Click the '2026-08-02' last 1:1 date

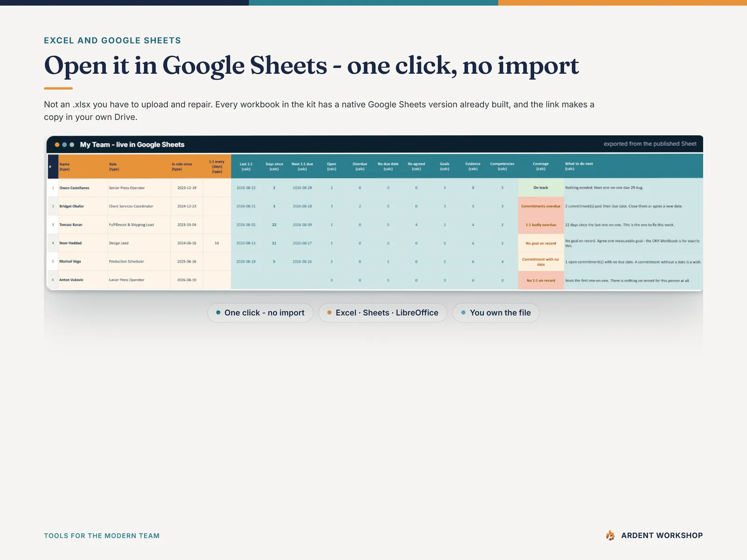246,225
